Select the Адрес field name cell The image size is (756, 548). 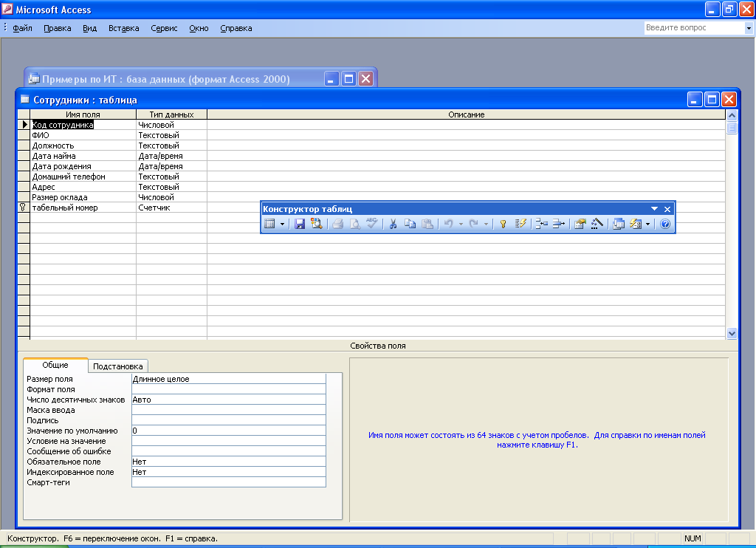[83, 187]
